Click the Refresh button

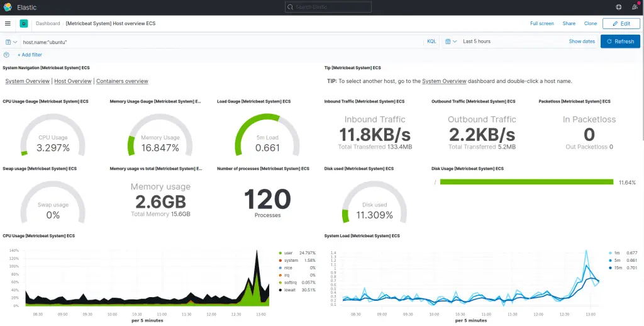click(620, 41)
